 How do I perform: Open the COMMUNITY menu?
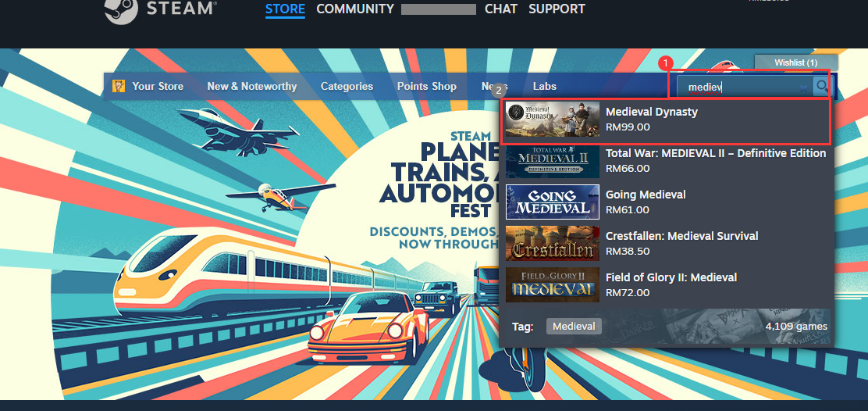355,9
